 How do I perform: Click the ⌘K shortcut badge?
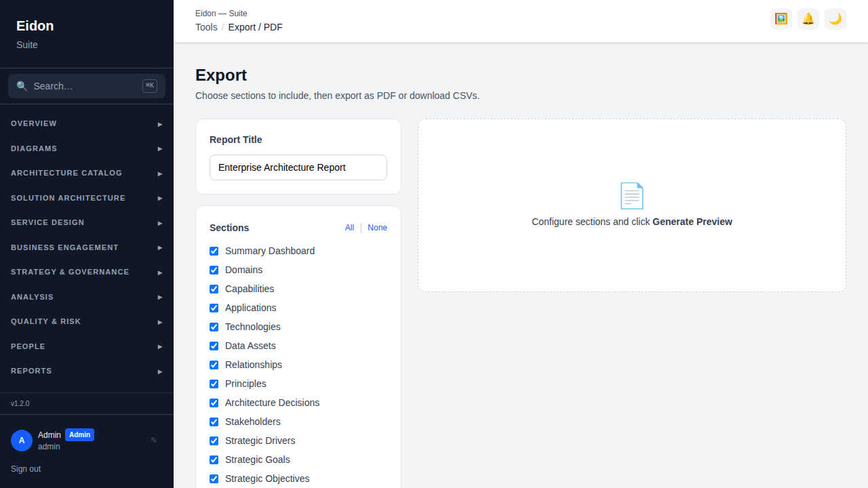[x=150, y=86]
